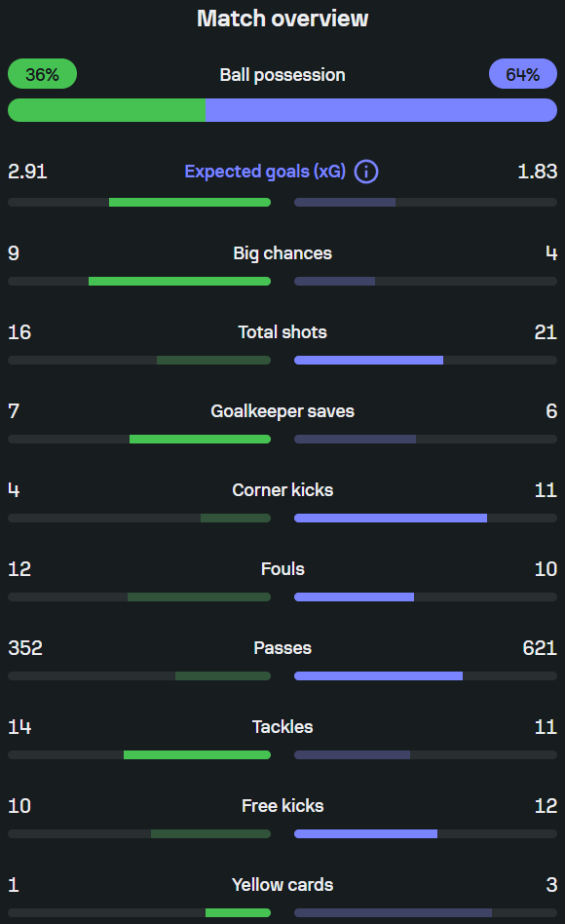Click the Goalkeeper saves label
This screenshot has width=565, height=924.
pos(282,411)
